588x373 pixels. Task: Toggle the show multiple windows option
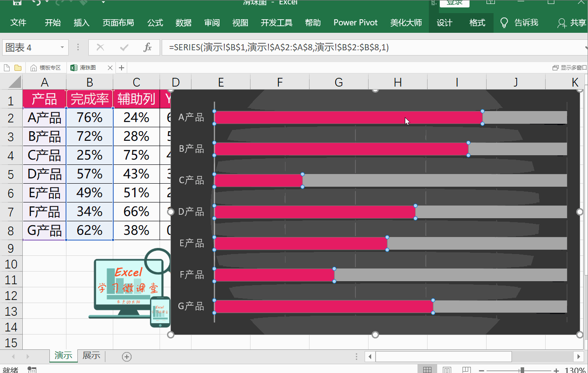click(x=570, y=68)
